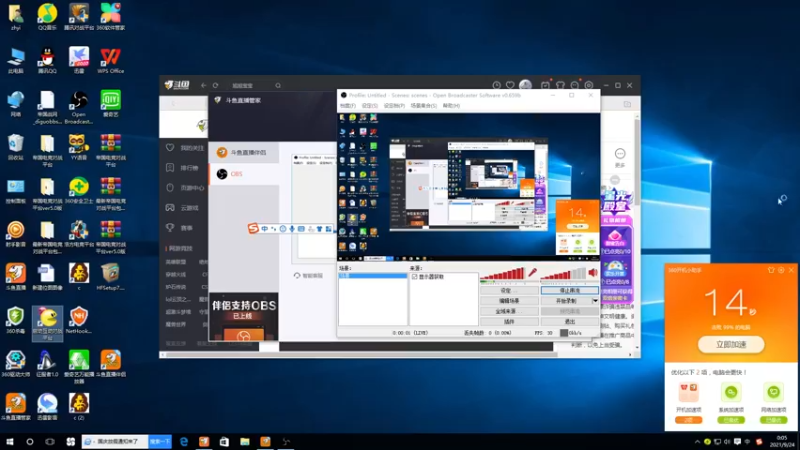
Task: Click the Exit button in OBS
Action: click(x=569, y=322)
